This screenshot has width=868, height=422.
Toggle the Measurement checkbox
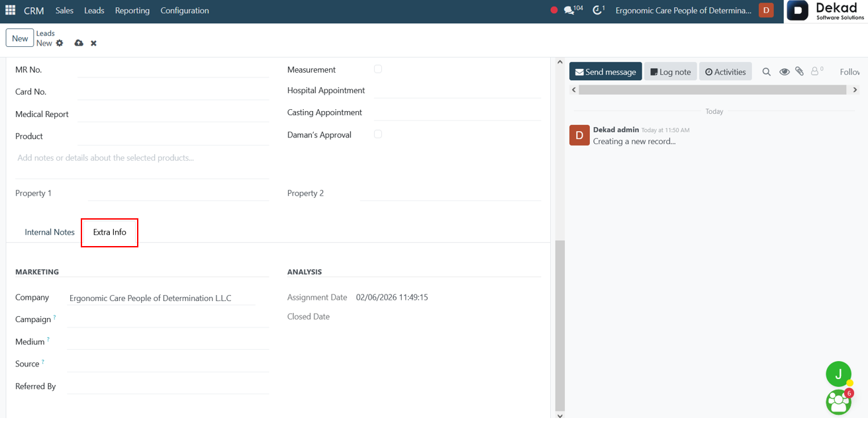coord(378,69)
